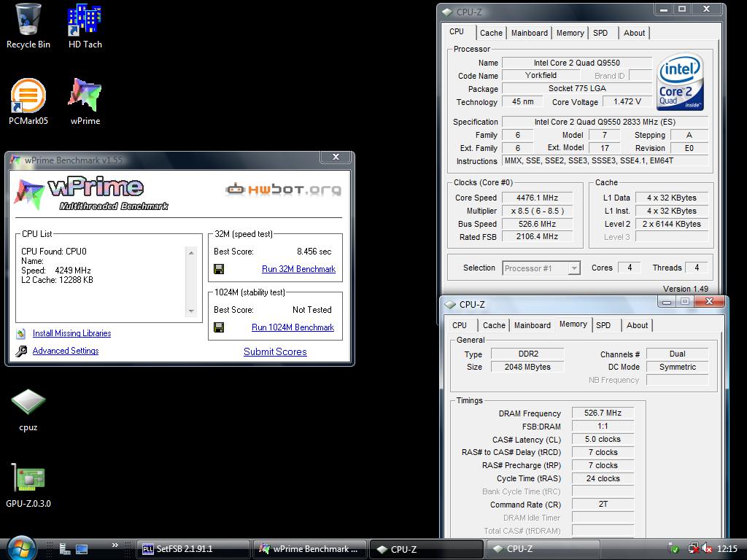Click the network tray icon with red X

693,549
